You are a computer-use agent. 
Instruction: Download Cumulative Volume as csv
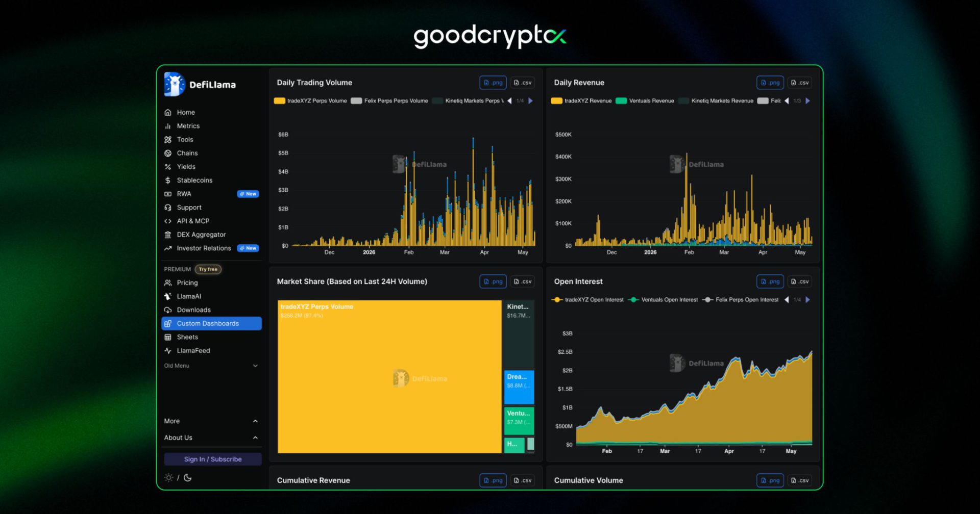point(799,480)
